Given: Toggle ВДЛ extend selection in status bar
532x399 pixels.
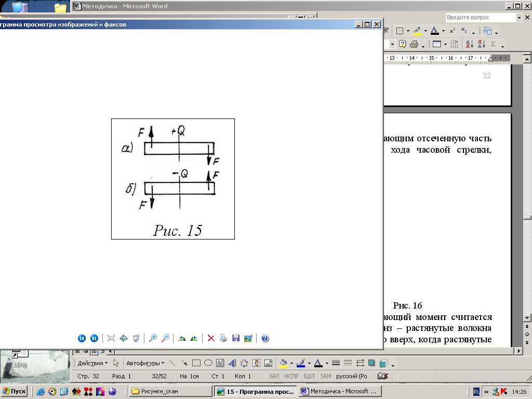Looking at the screenshot, I should click(309, 376).
